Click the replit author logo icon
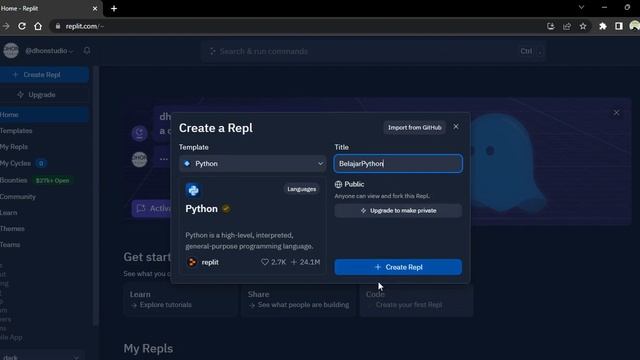Screen dimensions: 640x360 [191, 262]
